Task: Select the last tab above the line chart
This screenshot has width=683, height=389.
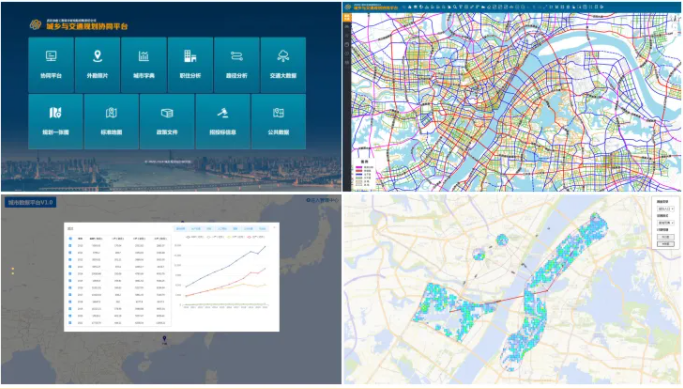Action: pyautogui.click(x=262, y=229)
